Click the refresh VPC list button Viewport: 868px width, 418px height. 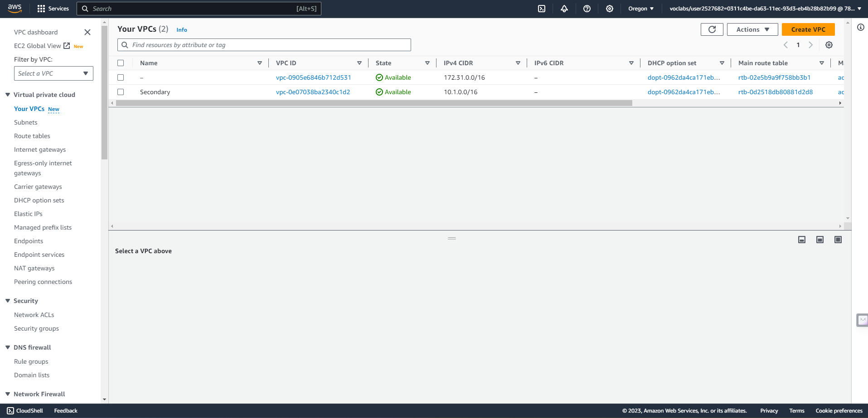click(712, 29)
